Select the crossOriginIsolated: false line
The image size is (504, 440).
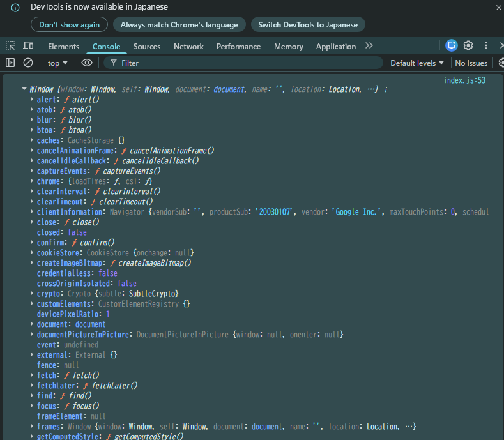[x=86, y=284]
